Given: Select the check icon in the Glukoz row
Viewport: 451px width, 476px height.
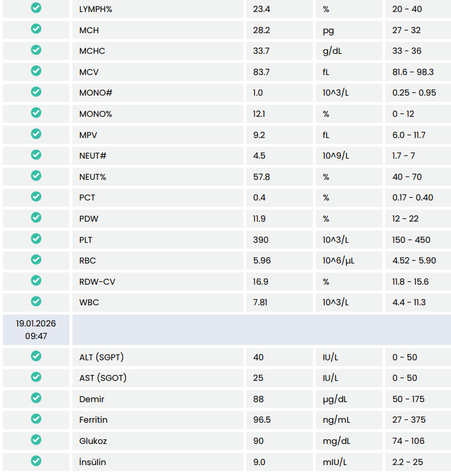Looking at the screenshot, I should [x=36, y=440].
